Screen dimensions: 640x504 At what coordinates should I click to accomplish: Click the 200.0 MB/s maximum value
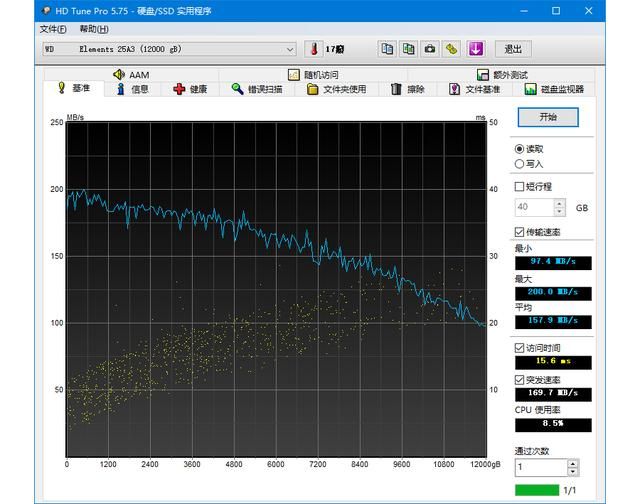tap(553, 293)
